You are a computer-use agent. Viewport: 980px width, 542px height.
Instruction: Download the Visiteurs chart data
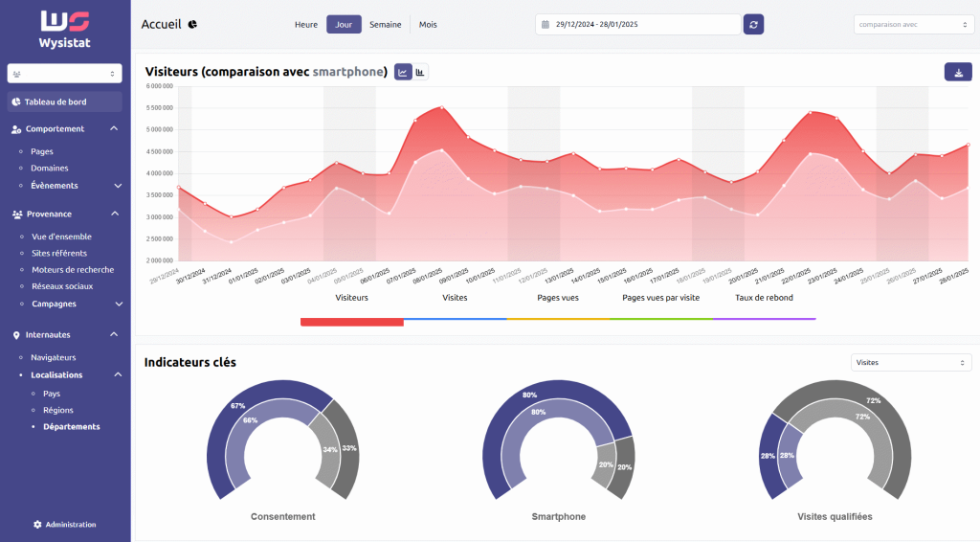pos(958,73)
